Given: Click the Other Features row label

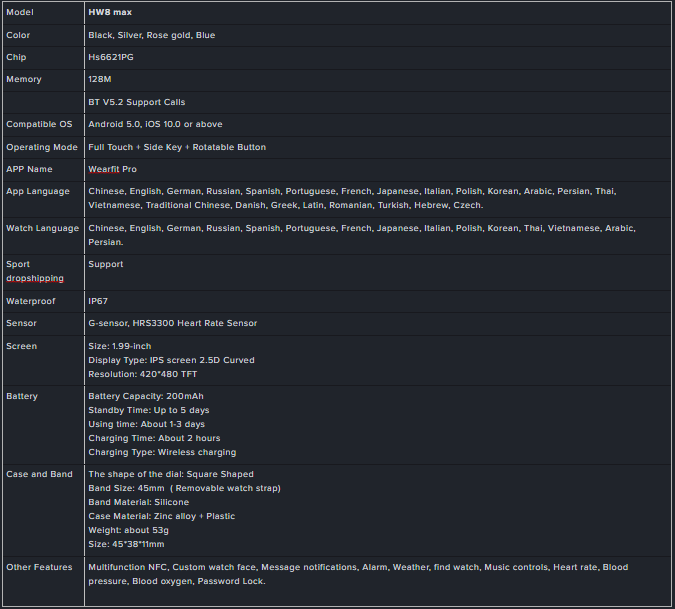Looking at the screenshot, I should 39,567.
